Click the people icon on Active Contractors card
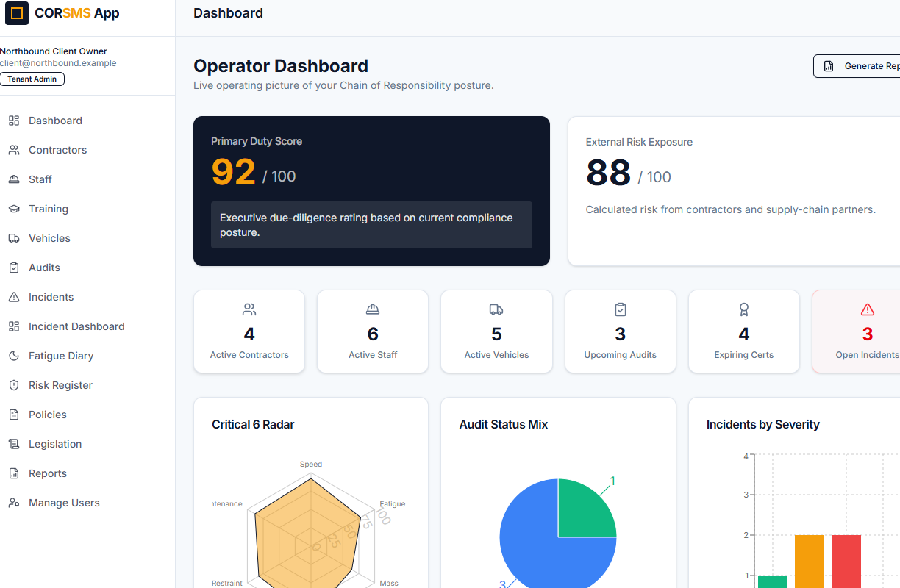This screenshot has width=900, height=588. pos(249,309)
